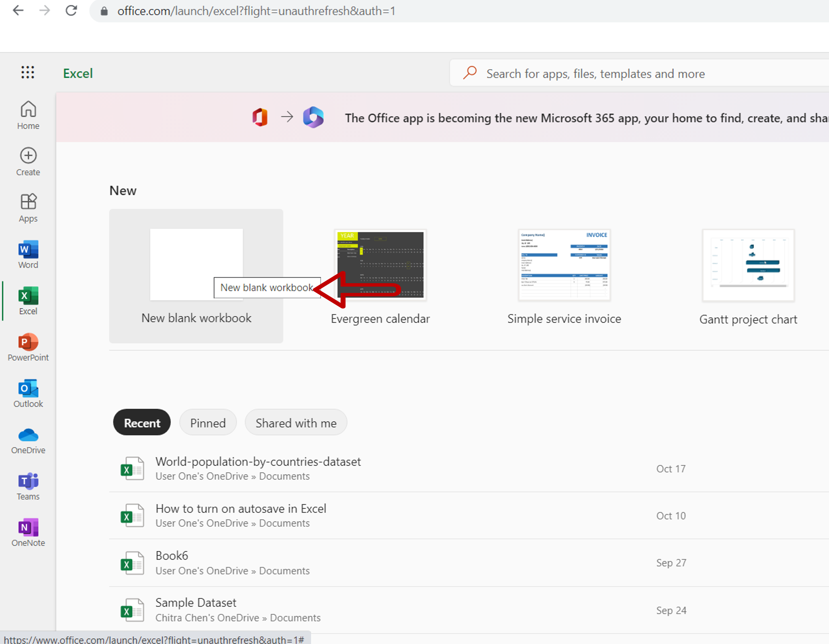Select the Recent files tab
This screenshot has width=829, height=644.
click(x=142, y=423)
